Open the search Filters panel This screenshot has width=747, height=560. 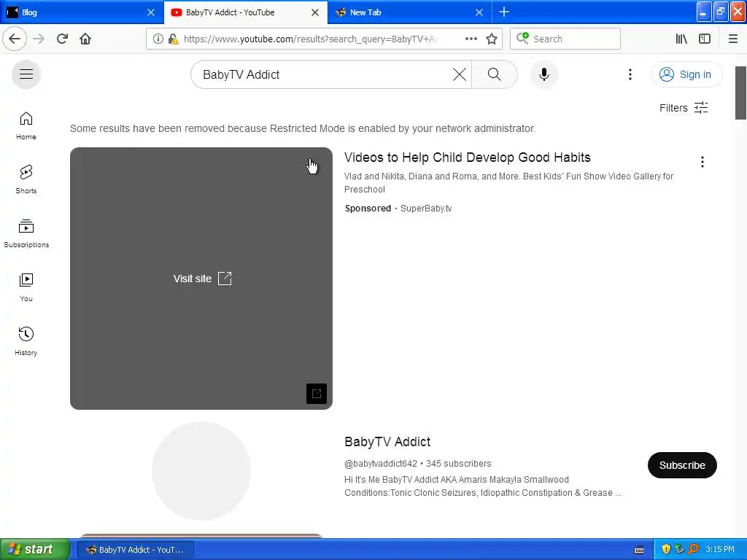(x=683, y=108)
